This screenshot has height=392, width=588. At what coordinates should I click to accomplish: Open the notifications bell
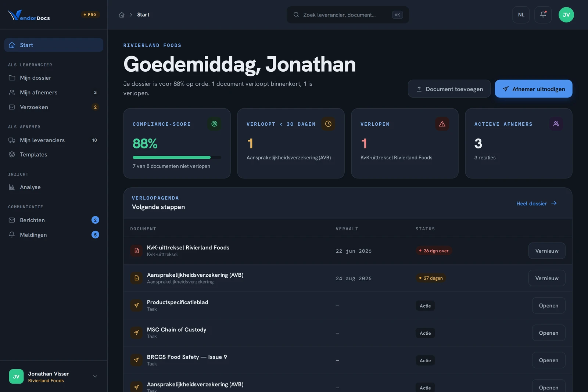[543, 15]
